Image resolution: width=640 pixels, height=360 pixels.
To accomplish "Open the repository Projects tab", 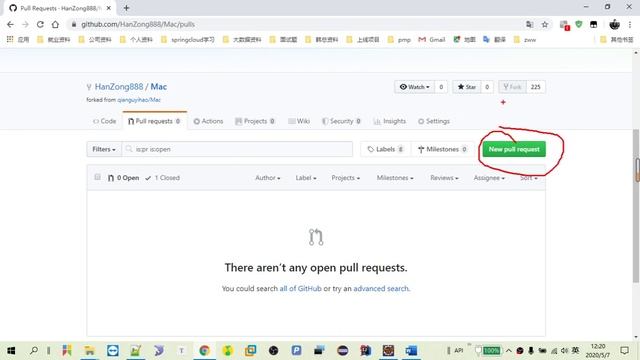I will coord(255,121).
